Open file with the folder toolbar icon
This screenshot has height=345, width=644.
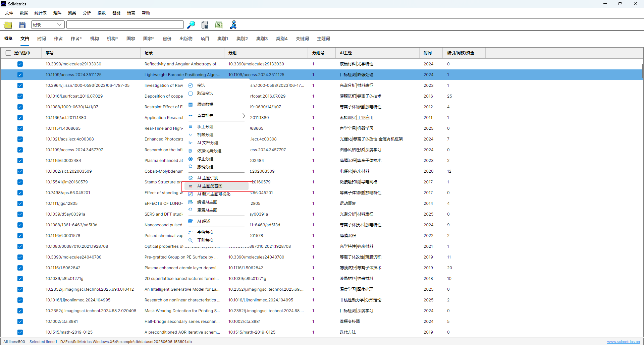(8, 25)
